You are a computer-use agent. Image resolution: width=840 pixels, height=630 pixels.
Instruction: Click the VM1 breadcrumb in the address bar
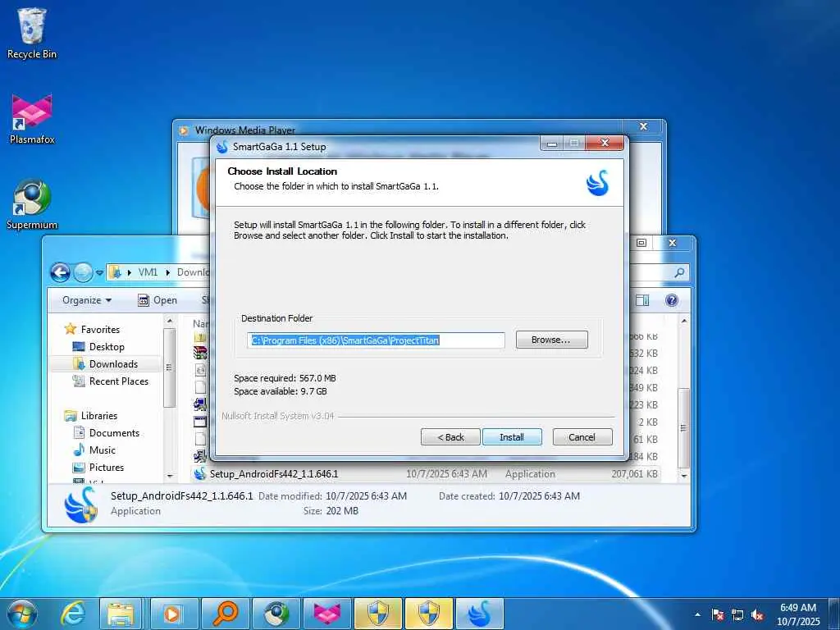[x=148, y=272]
